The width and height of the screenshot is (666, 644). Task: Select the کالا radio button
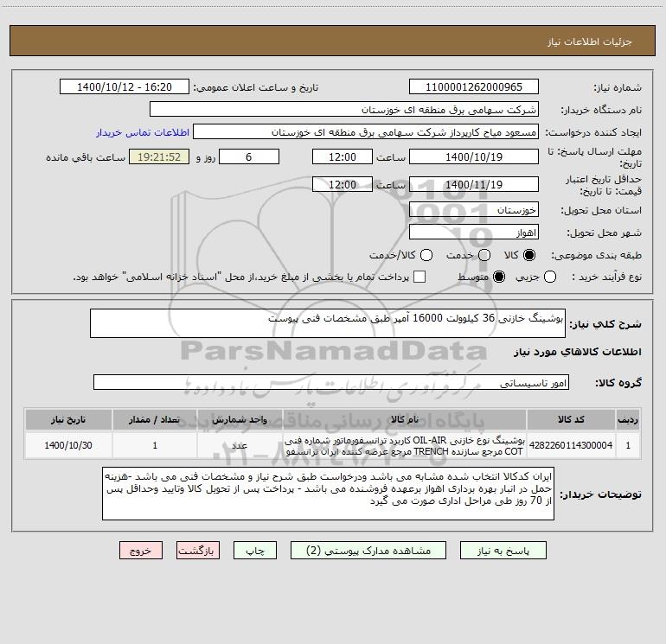tap(529, 255)
